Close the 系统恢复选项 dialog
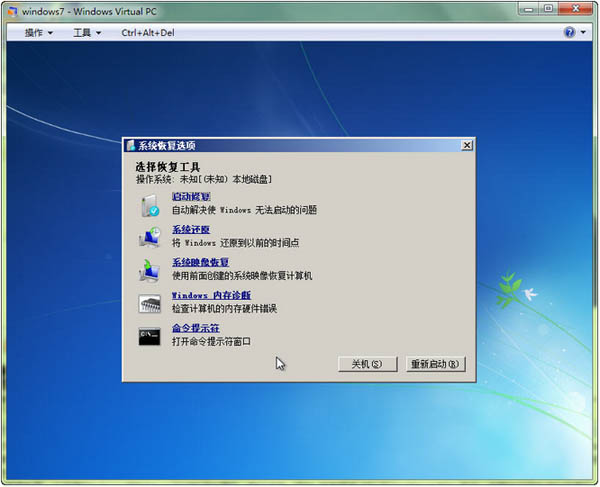Screen dimensions: 600x487 point(466,145)
